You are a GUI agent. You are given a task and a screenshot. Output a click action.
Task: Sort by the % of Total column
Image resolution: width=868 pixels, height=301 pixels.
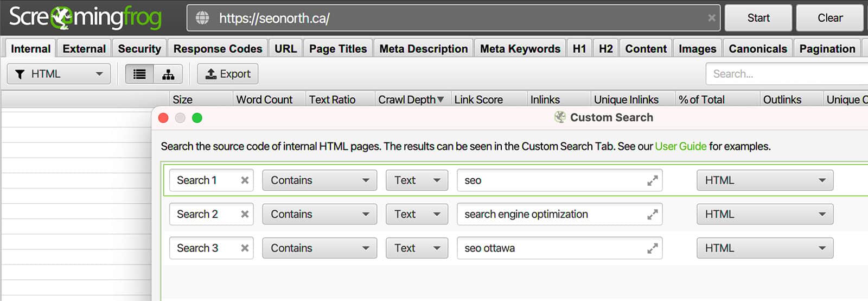point(717,99)
